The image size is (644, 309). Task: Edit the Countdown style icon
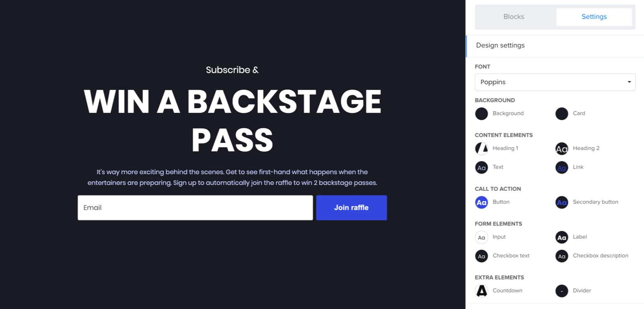click(481, 291)
